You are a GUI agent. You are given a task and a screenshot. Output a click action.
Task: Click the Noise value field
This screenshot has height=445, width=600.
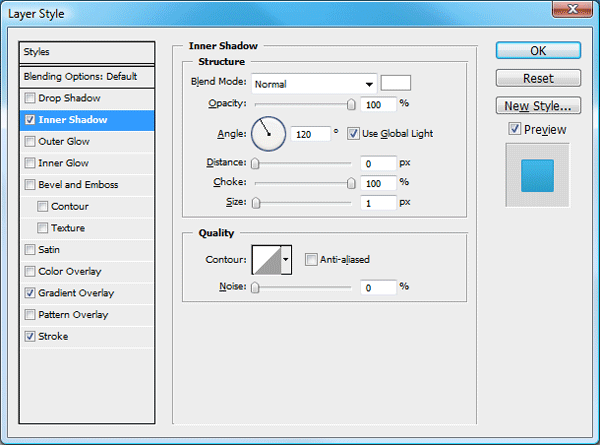pos(378,288)
